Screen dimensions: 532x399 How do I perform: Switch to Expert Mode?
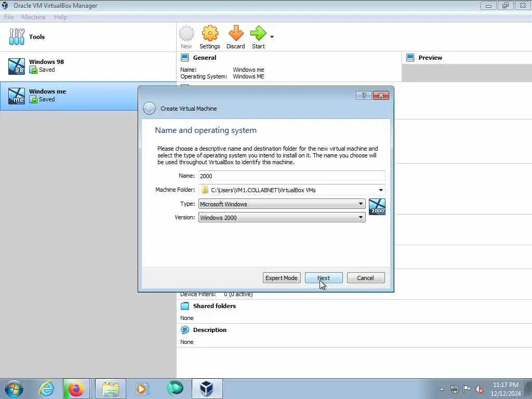pyautogui.click(x=282, y=278)
